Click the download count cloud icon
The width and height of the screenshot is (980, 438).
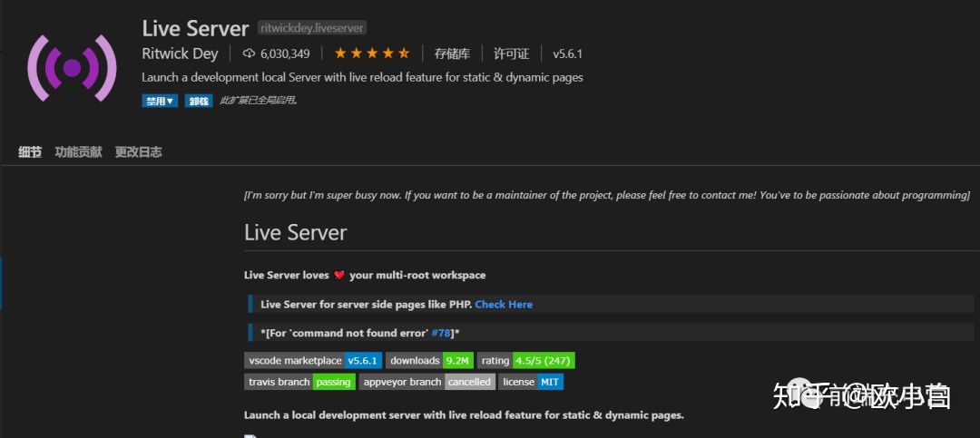coord(249,54)
